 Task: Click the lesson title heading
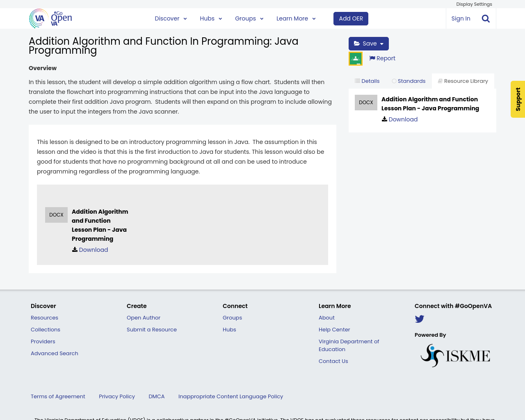point(163,46)
